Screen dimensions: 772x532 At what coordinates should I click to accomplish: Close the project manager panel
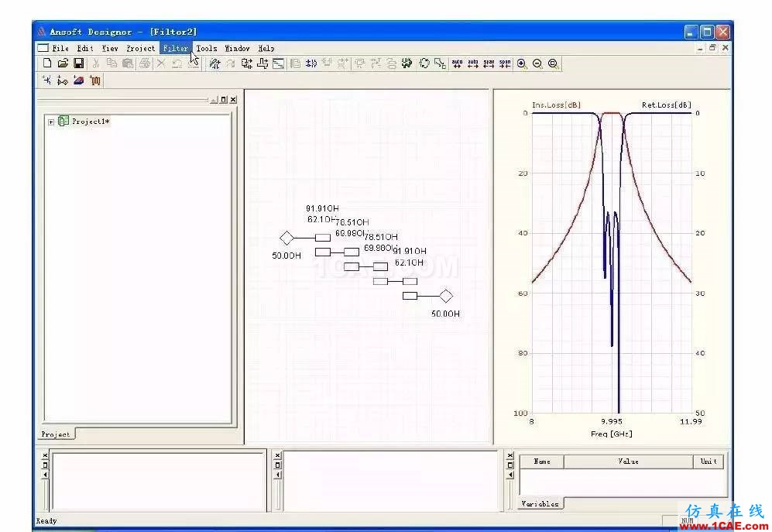pos(233,99)
